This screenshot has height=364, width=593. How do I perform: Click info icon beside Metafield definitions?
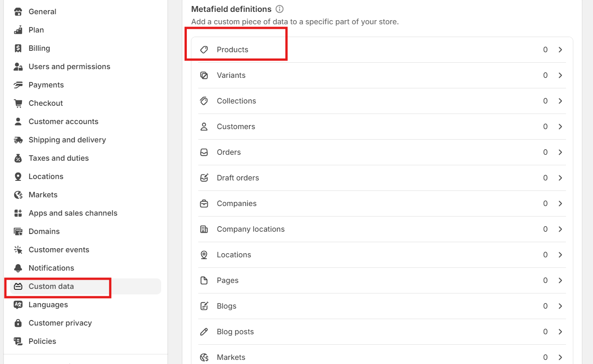coord(280,9)
